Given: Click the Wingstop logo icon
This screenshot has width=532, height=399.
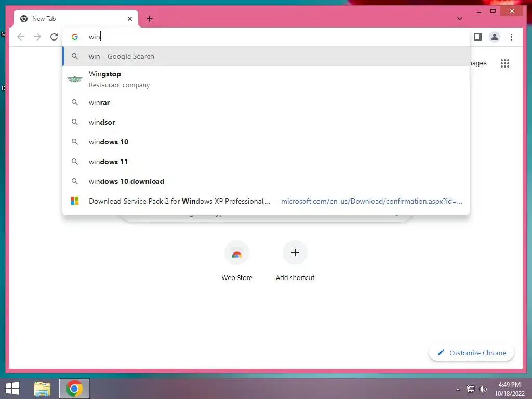Looking at the screenshot, I should point(75,79).
